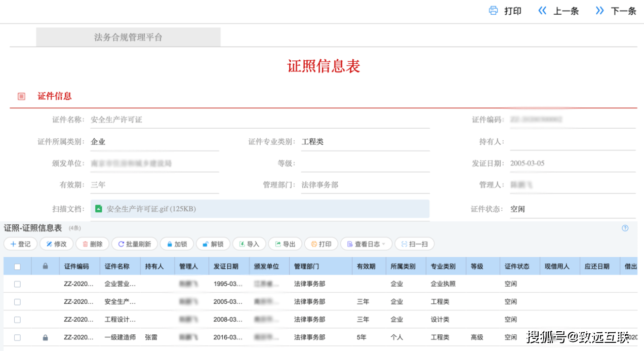Click the empty 持有人 field in the form
The width and height of the screenshot is (644, 351).
point(573,142)
